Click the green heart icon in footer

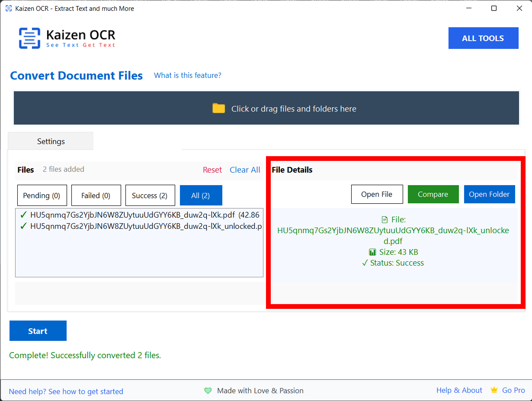pyautogui.click(x=208, y=391)
